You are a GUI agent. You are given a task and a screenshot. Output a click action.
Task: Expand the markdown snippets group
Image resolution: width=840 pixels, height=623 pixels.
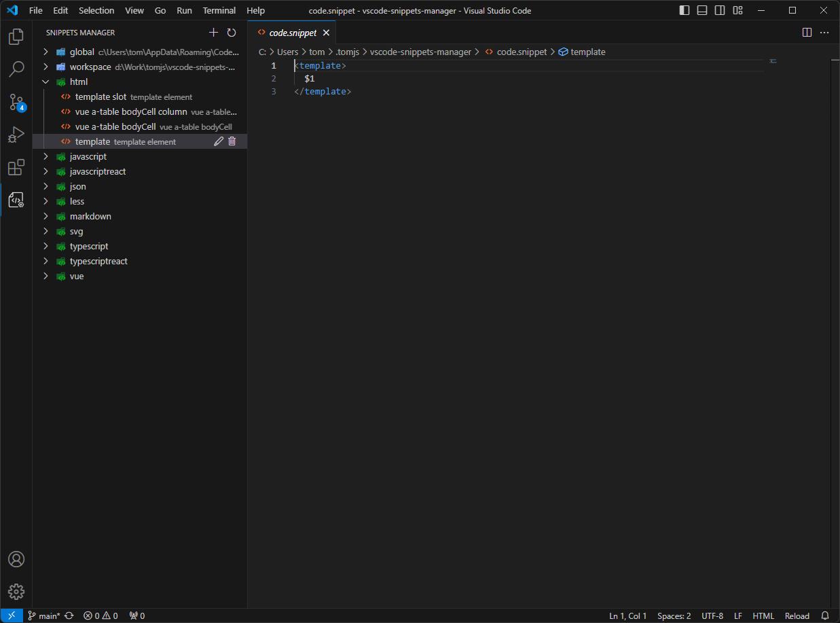[x=46, y=216]
